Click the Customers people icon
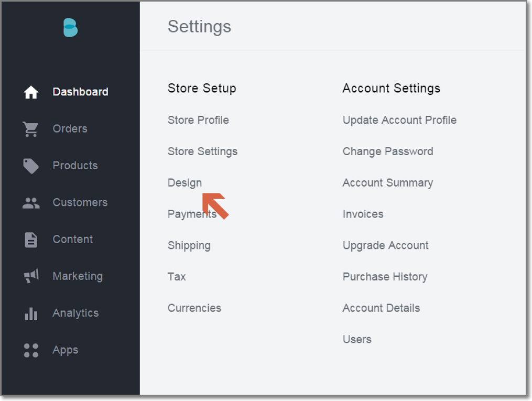Viewport: 532px width, 401px height. point(31,203)
